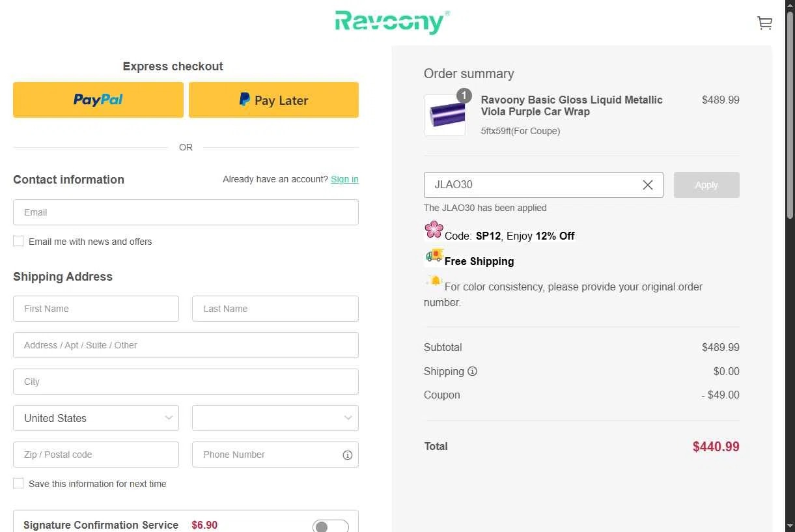The height and width of the screenshot is (532, 795).
Task: Clear the JLAO30 coupon code
Action: [648, 185]
